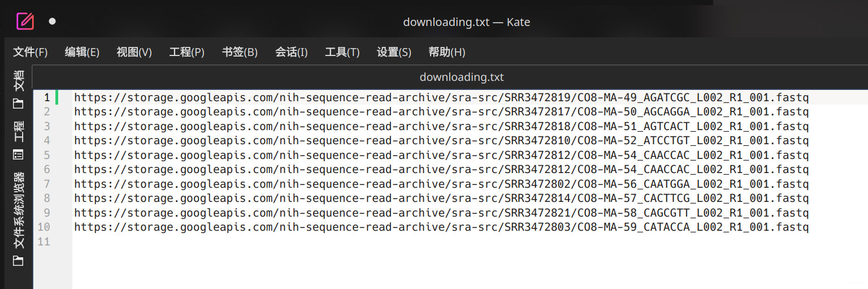Open the 工程(P) menu
The height and width of the screenshot is (289, 868).
[x=186, y=52]
